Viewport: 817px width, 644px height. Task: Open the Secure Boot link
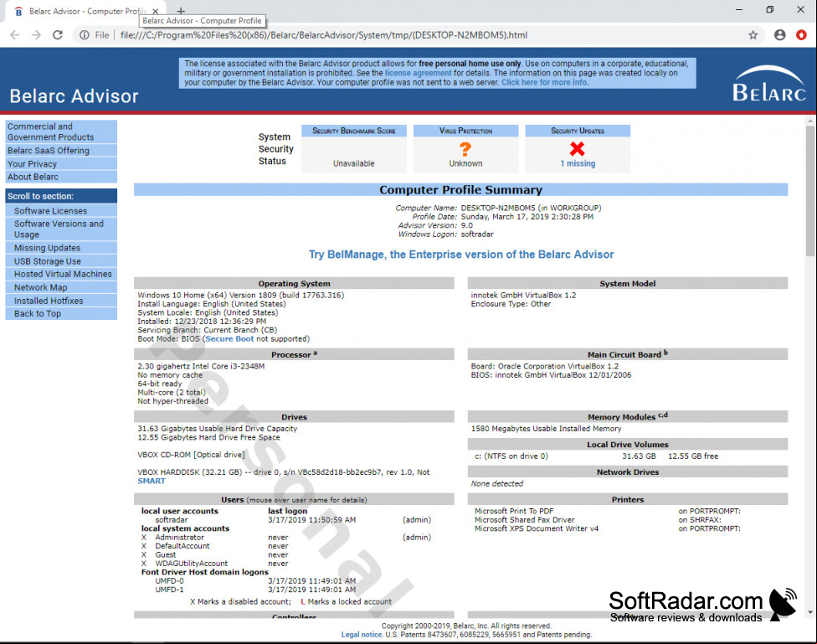click(229, 339)
